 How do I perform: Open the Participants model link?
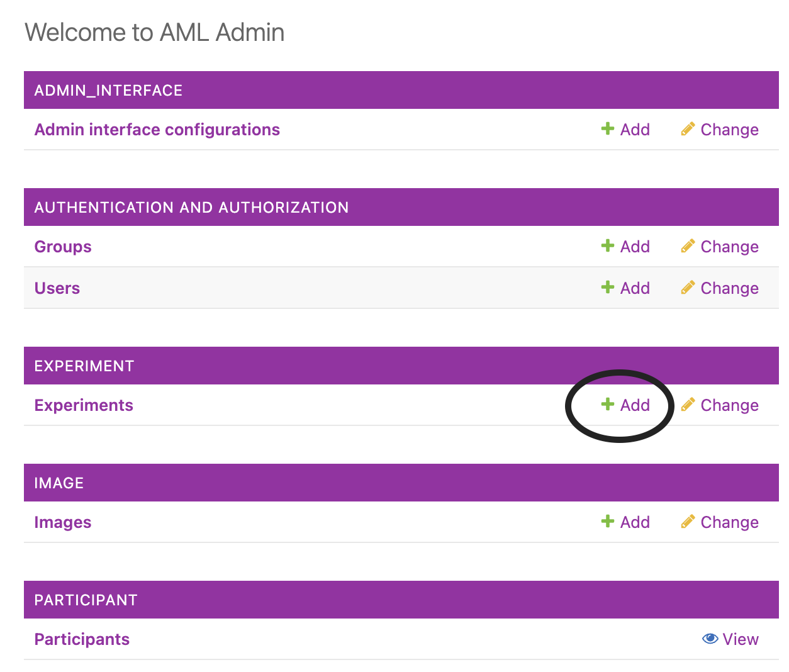[x=82, y=639]
